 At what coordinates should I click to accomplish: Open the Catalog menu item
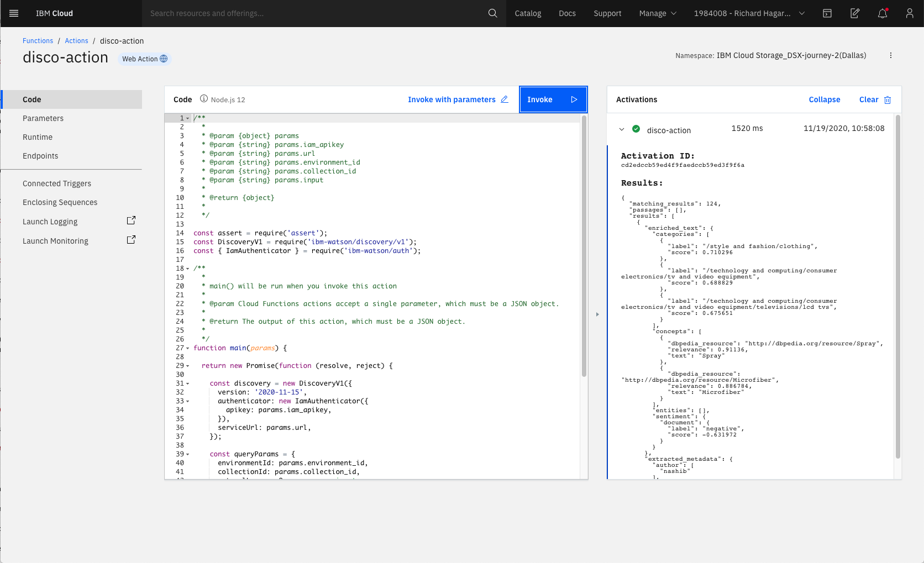(x=528, y=13)
